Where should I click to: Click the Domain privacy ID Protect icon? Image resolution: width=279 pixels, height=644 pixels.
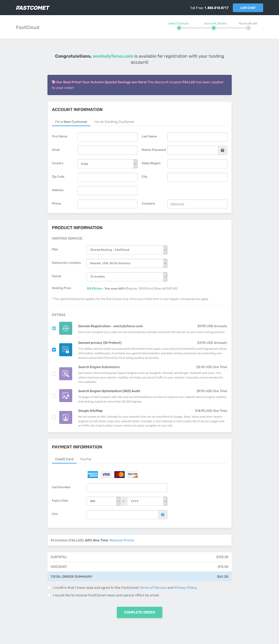tap(66, 349)
